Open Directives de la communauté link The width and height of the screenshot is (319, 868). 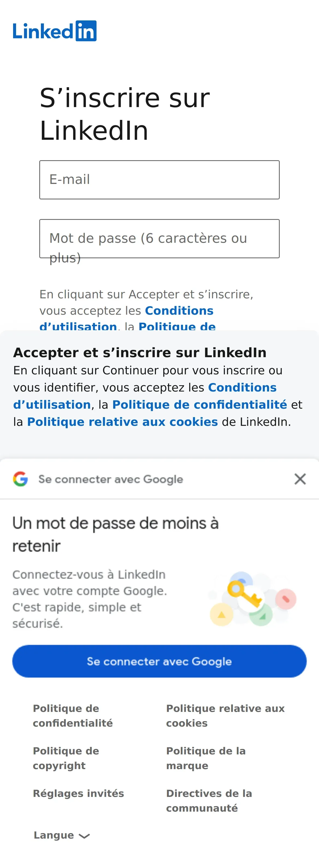click(209, 801)
